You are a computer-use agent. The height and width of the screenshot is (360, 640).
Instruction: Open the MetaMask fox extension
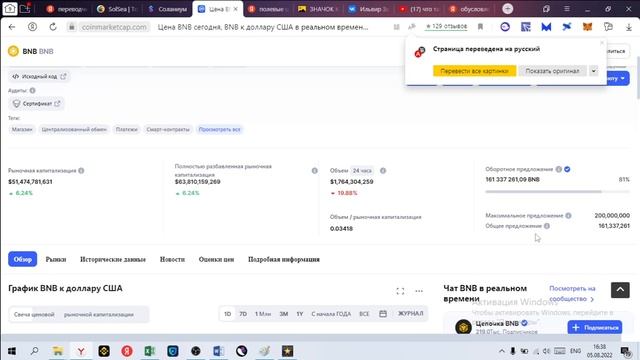click(587, 27)
